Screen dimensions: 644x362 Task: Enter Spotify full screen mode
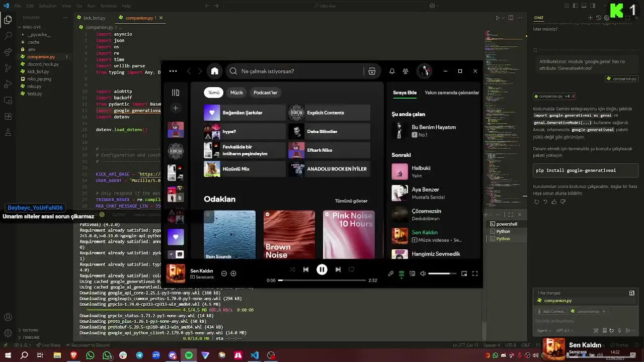[475, 274]
